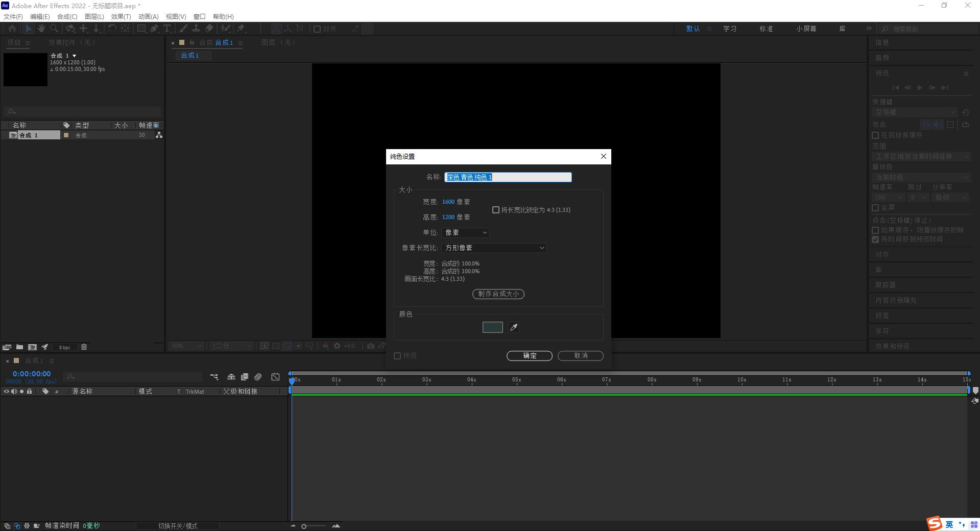
Task: Pick a color with the eyedropper in the dialog
Action: 514,327
